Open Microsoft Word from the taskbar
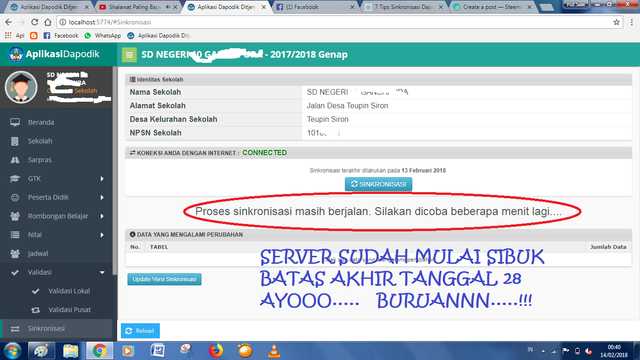The height and width of the screenshot is (360, 640). (x=158, y=351)
